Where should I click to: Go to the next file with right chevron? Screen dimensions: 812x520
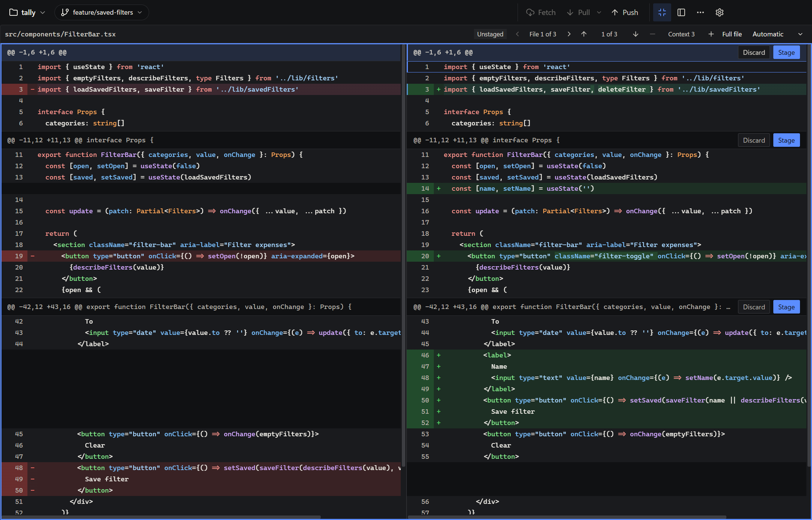pos(569,34)
